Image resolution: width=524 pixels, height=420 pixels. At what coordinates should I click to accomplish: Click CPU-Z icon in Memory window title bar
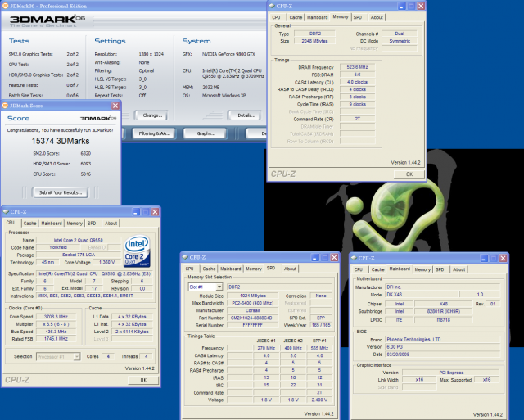(272, 6)
